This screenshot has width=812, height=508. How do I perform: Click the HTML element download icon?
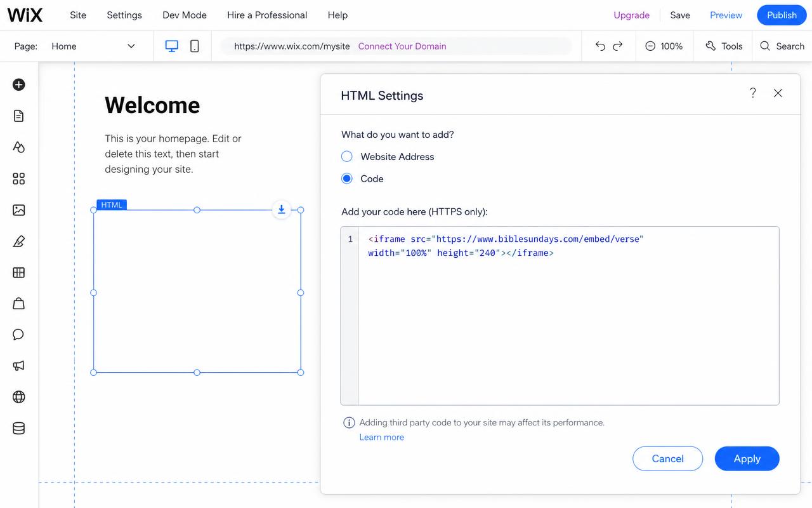[282, 210]
